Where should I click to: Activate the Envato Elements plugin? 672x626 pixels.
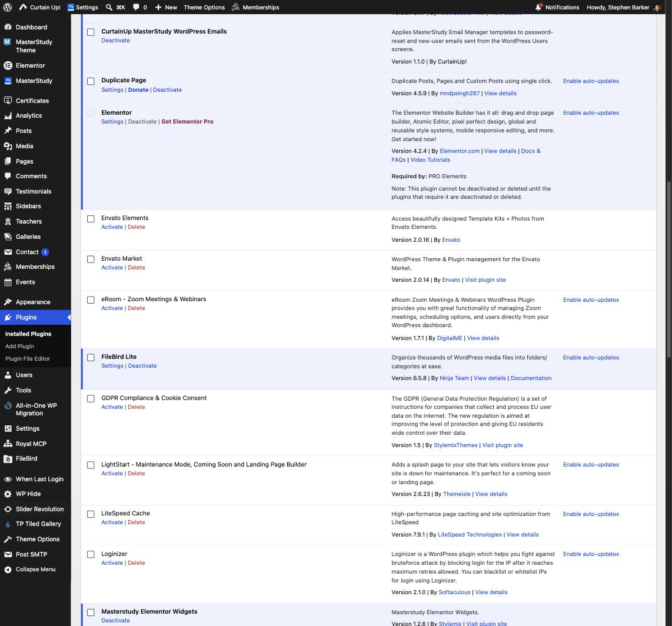tap(112, 227)
